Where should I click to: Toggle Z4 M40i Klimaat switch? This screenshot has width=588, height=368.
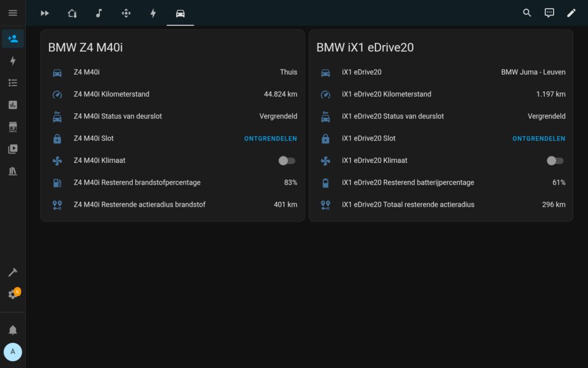(x=287, y=160)
